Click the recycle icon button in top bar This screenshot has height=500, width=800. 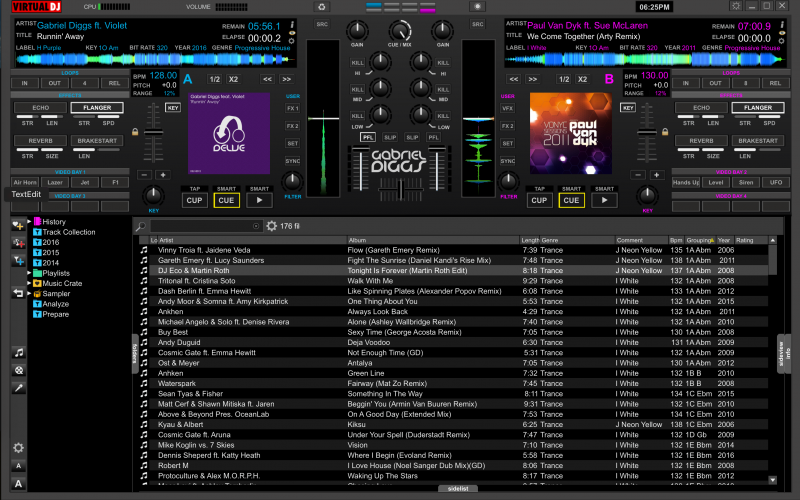pos(321,7)
